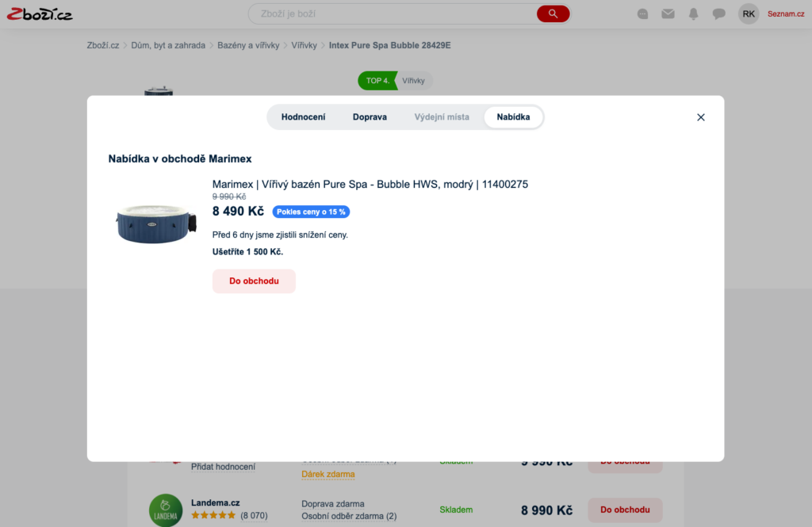This screenshot has width=812, height=527.
Task: Select the Nabídka tab
Action: [513, 117]
